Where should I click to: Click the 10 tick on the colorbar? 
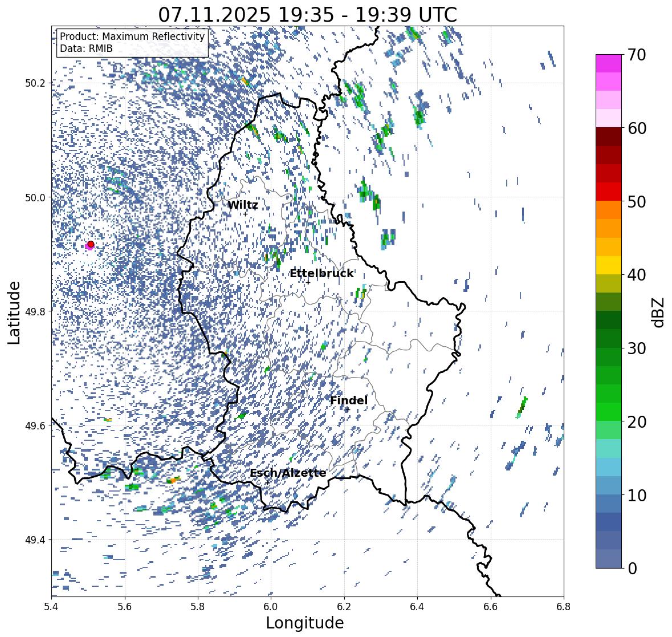pos(637,495)
